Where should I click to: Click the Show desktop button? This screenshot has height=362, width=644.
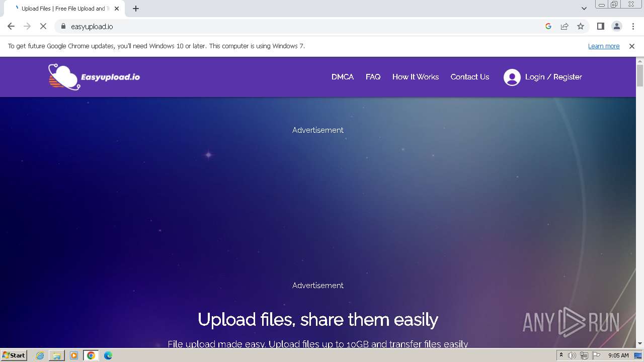tap(638, 355)
